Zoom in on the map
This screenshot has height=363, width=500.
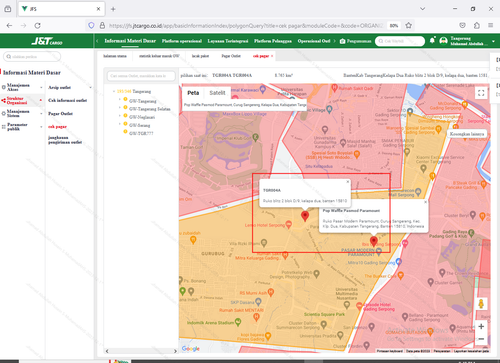click(481, 326)
